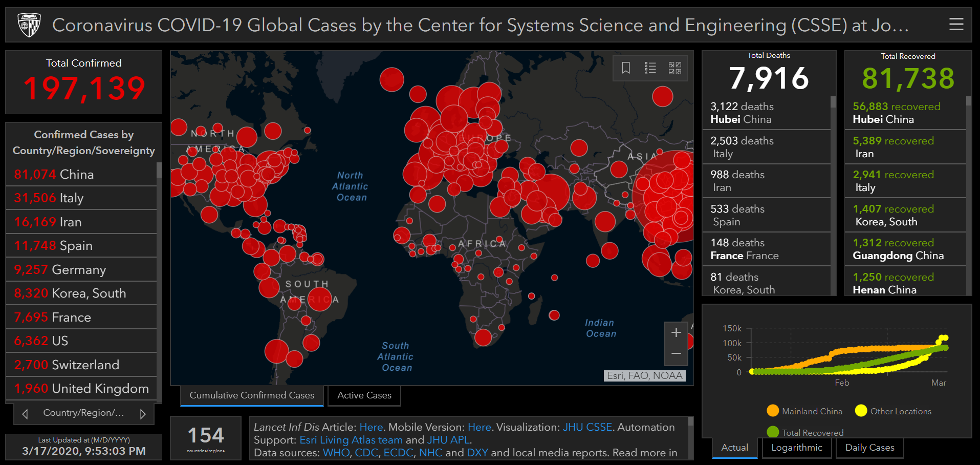The height and width of the screenshot is (465, 980).
Task: Open the hamburger menu in header
Action: click(x=956, y=25)
